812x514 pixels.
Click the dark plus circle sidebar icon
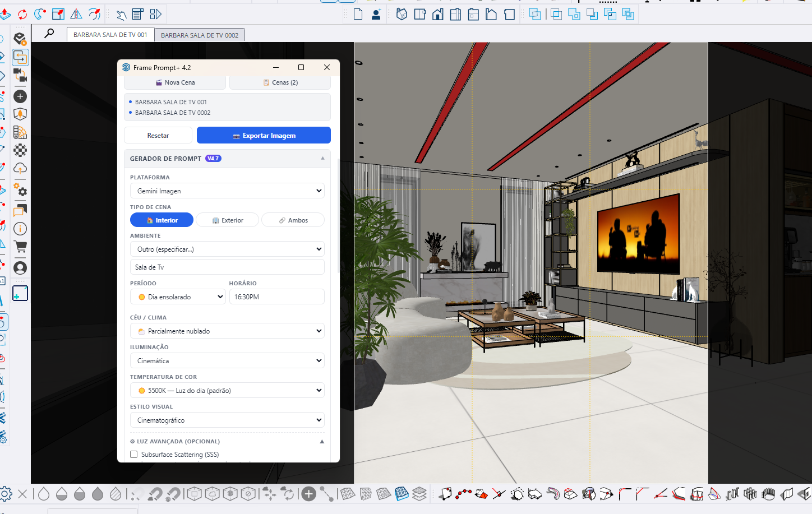[x=20, y=96]
